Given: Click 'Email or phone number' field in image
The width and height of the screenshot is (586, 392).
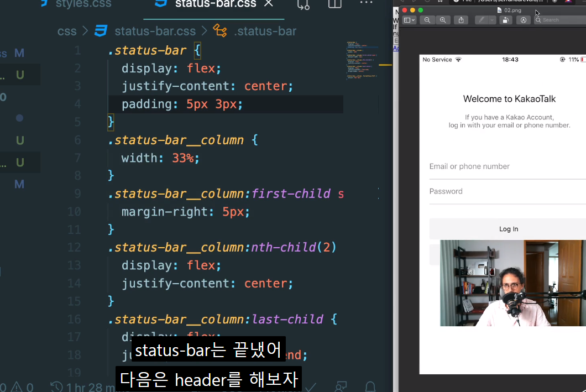Looking at the screenshot, I should point(507,166).
